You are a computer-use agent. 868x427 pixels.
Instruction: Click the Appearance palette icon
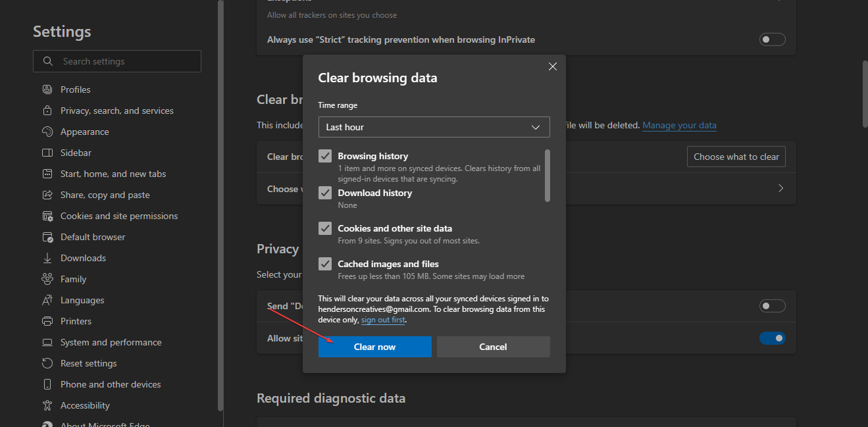(x=47, y=132)
